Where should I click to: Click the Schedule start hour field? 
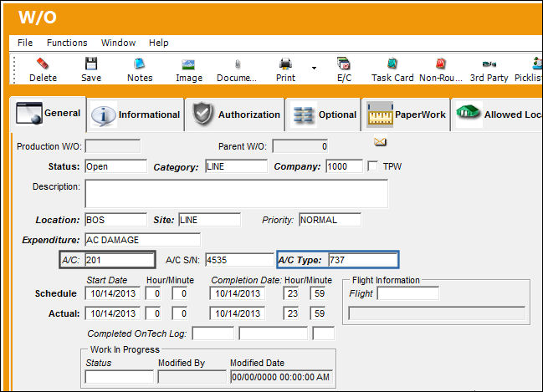[x=153, y=293]
